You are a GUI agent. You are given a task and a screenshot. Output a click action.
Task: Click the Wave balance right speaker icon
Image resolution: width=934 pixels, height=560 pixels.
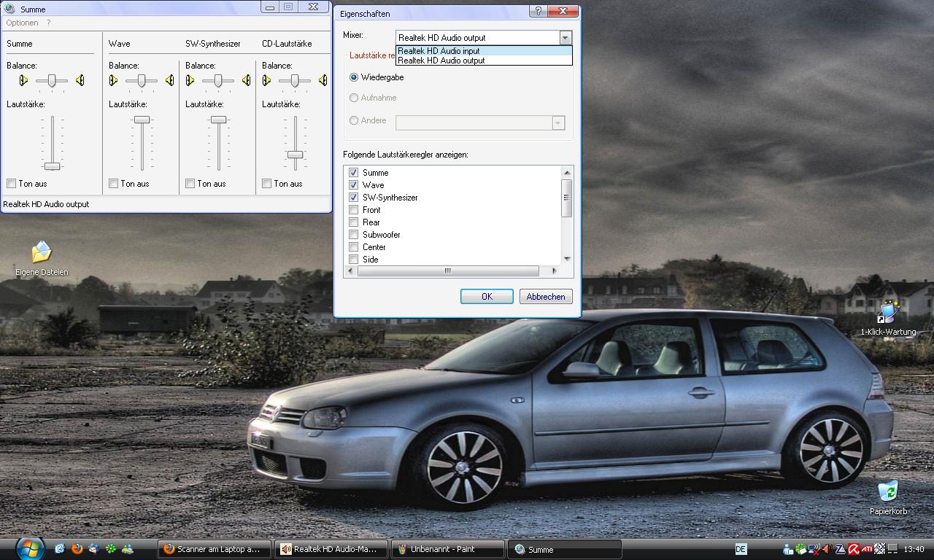(x=169, y=81)
